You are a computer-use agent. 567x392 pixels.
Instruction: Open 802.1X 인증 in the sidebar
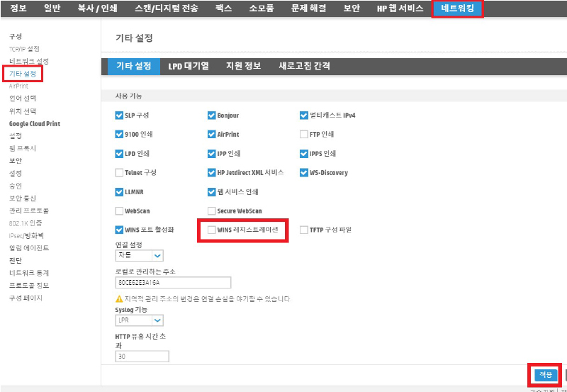tap(26, 223)
